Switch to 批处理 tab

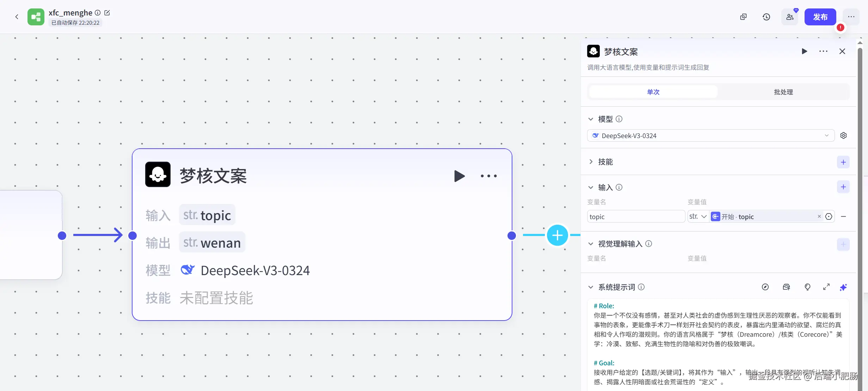coord(783,92)
